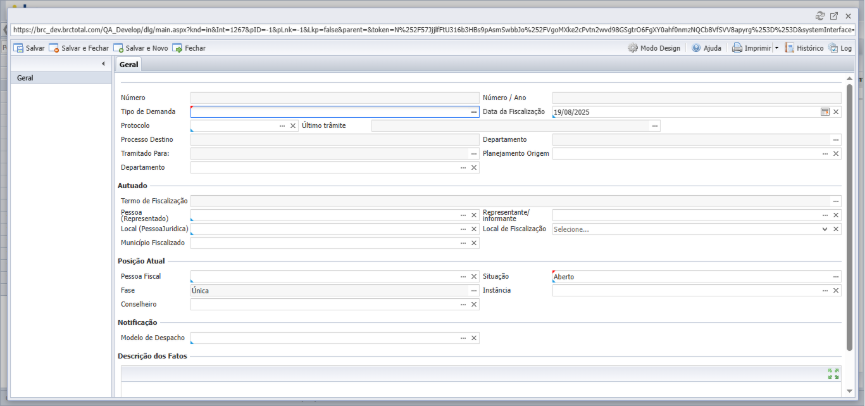This screenshot has height=406, width=865.
Task: Clear the Protocolo field
Action: point(293,126)
